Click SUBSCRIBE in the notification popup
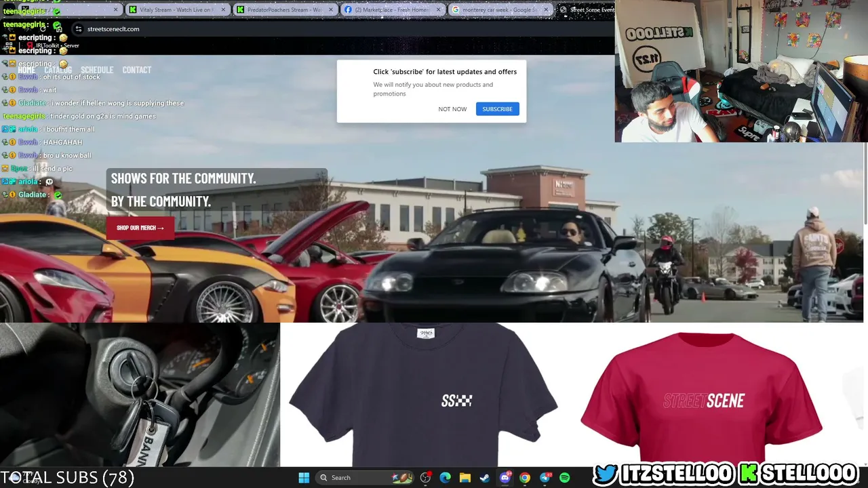Viewport: 868px width, 488px height. 498,109
